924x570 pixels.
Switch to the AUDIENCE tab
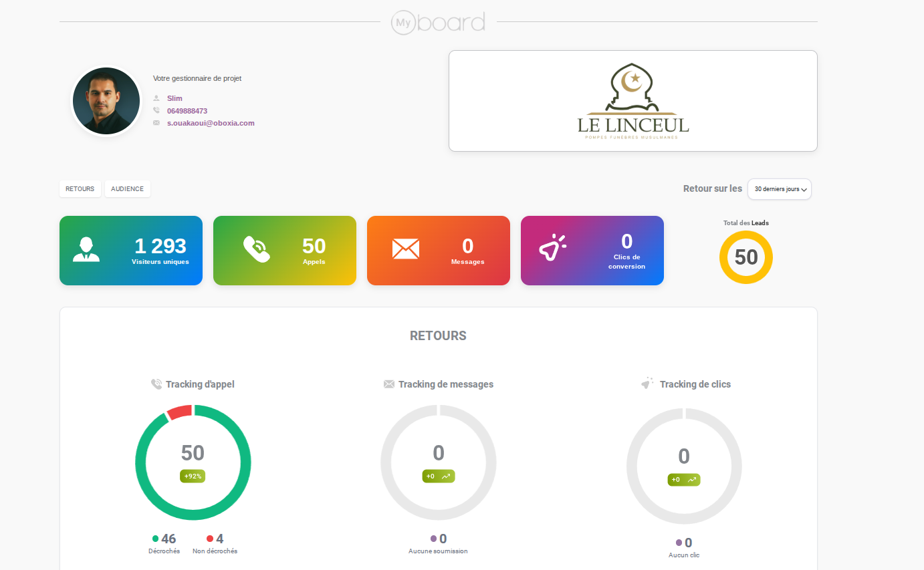click(x=128, y=189)
